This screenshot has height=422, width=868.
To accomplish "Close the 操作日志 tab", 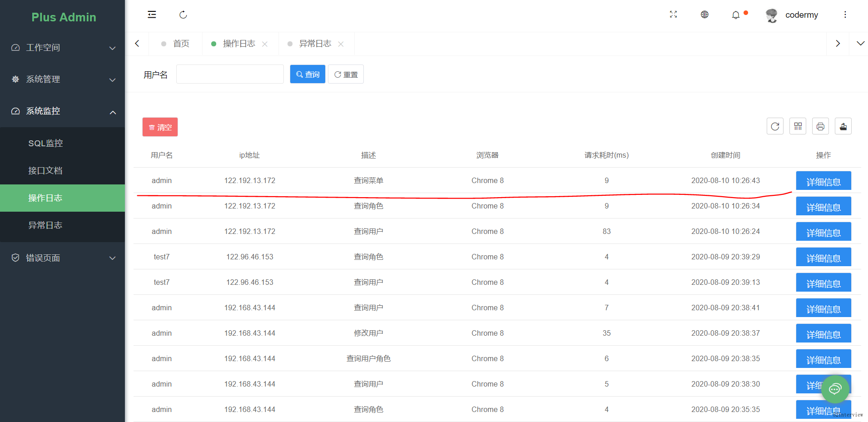I will pyautogui.click(x=265, y=44).
